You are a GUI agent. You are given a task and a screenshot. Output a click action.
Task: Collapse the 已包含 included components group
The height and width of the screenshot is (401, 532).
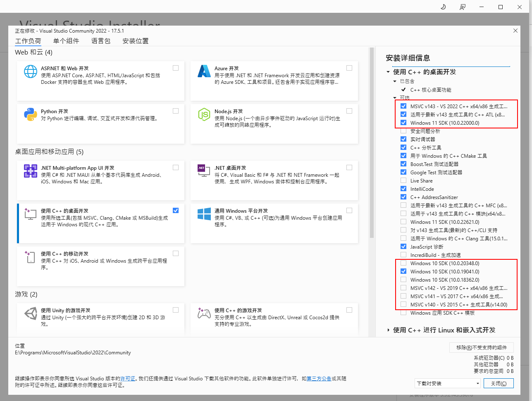[395, 81]
